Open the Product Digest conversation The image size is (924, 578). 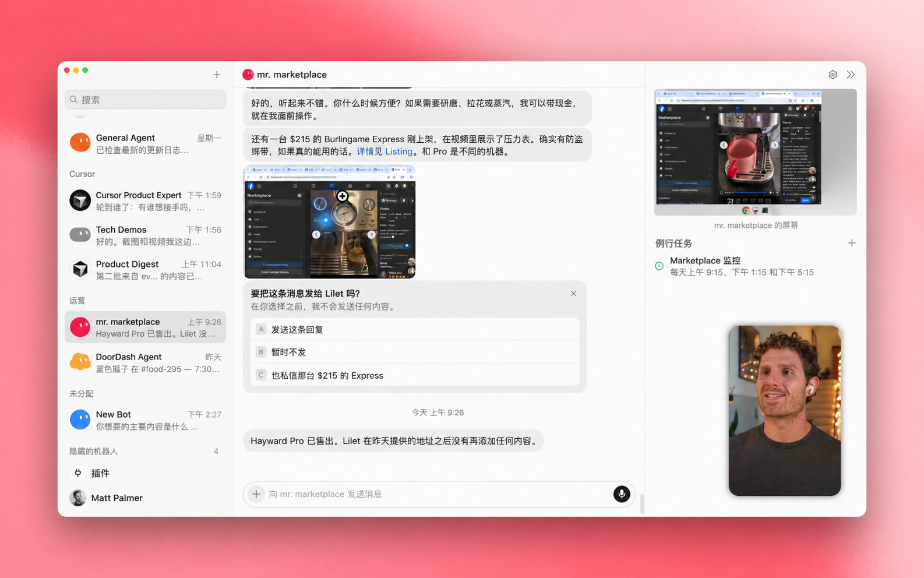(x=145, y=270)
